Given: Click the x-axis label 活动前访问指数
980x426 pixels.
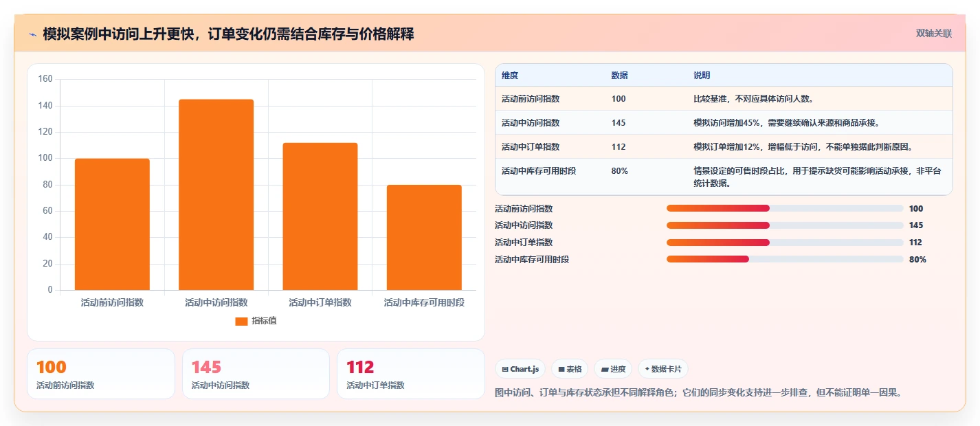Looking at the screenshot, I should 112,303.
